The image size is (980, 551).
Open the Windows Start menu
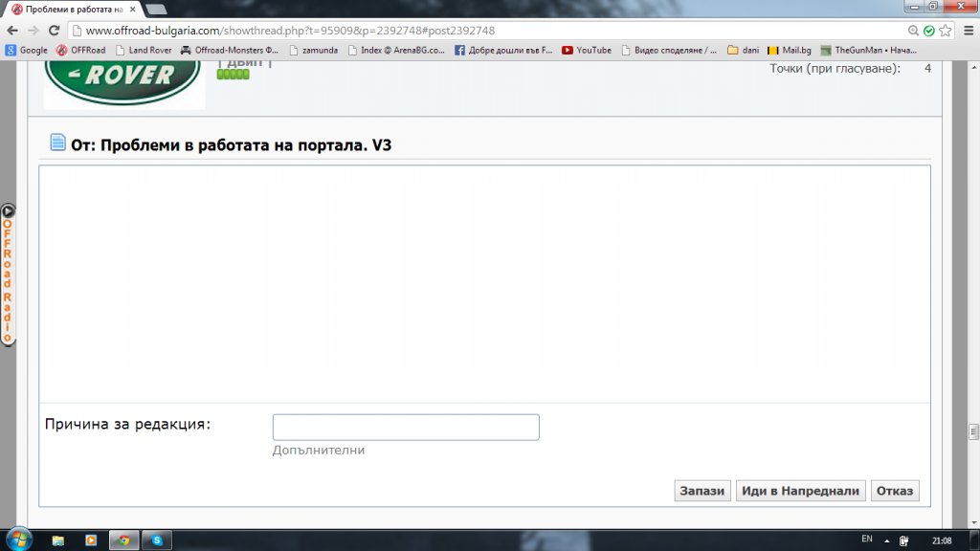pyautogui.click(x=19, y=540)
